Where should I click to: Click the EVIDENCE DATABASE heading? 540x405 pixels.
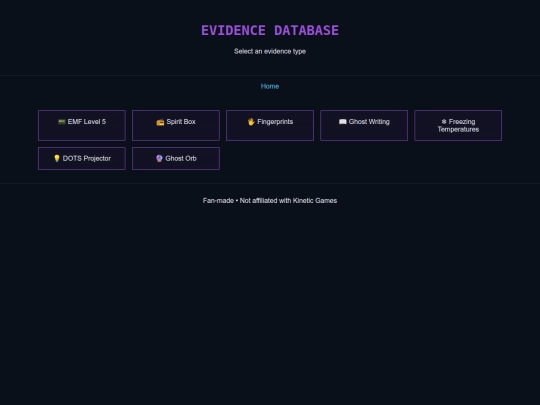270,30
